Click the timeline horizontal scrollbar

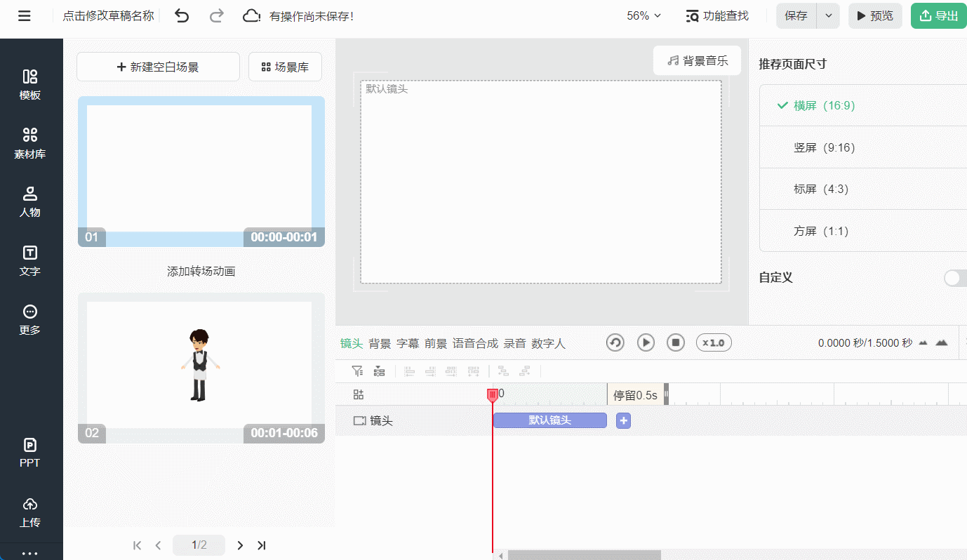pos(585,555)
